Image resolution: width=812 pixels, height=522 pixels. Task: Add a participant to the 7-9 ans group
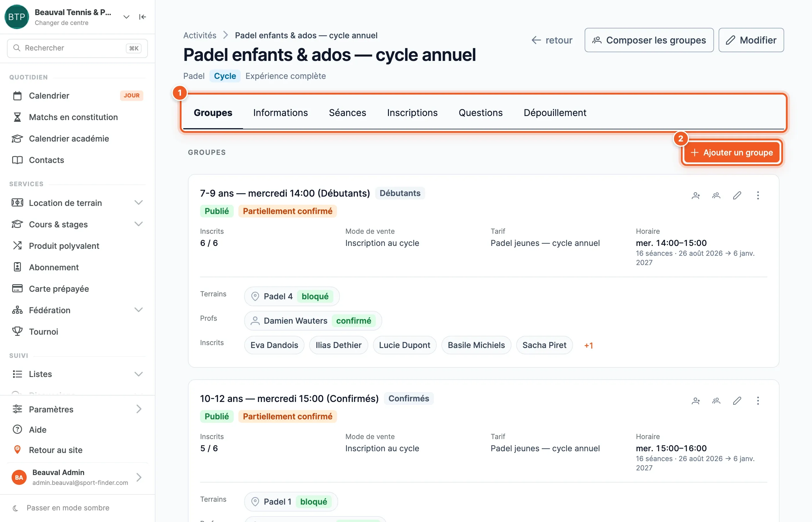(695, 195)
